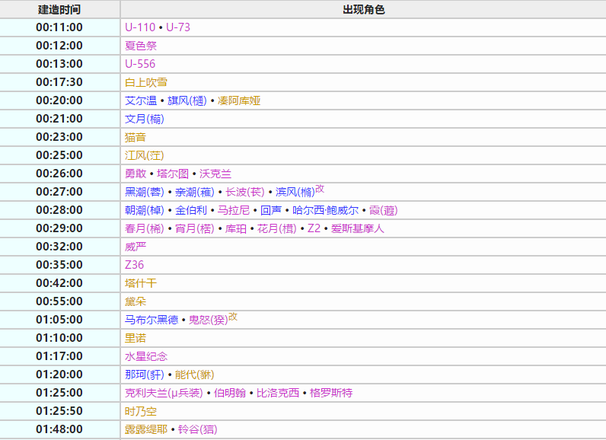
Task: Open the U-556 character page
Action: 140,63
